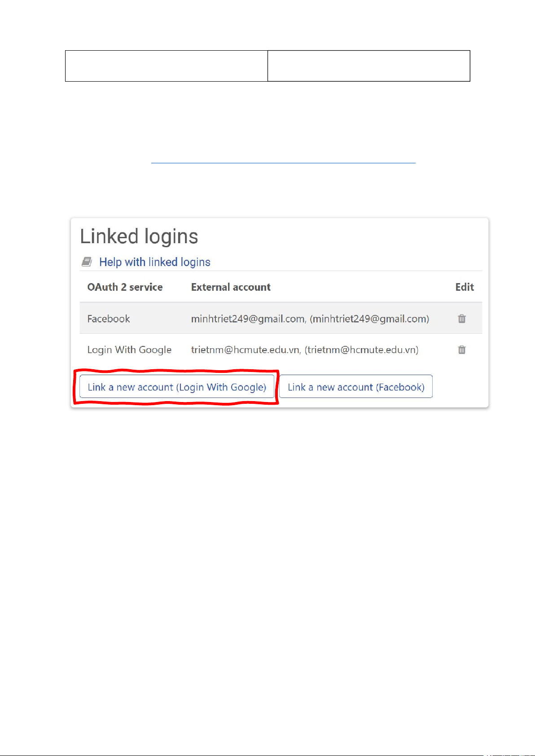Screen dimensions: 535x756
Task: Click first minhtriet249@gmail.com address in Facebook row
Action: [248, 319]
